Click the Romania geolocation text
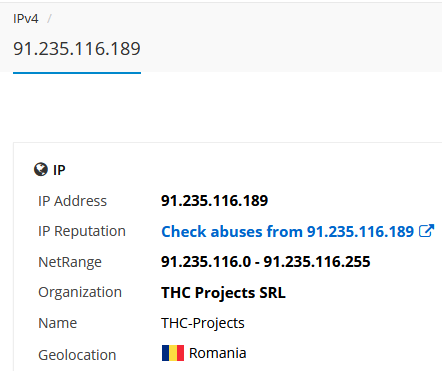 click(x=218, y=353)
